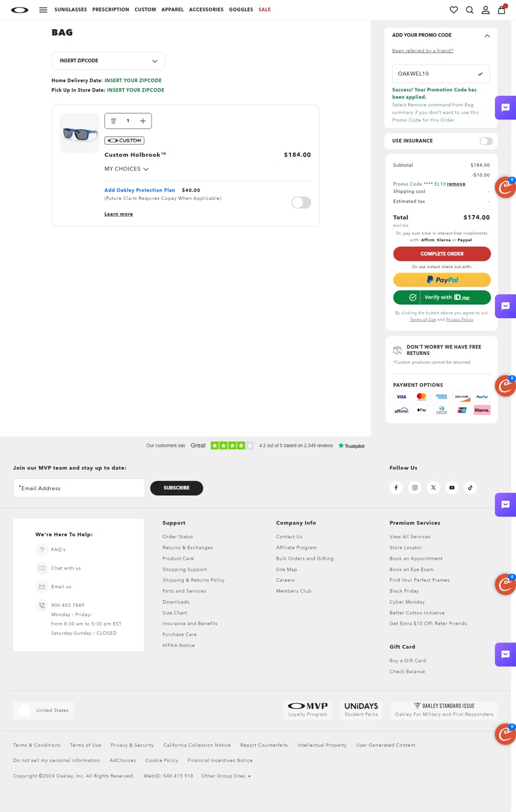This screenshot has width=516, height=812.
Task: Increase quantity with plus icon
Action: [x=143, y=121]
